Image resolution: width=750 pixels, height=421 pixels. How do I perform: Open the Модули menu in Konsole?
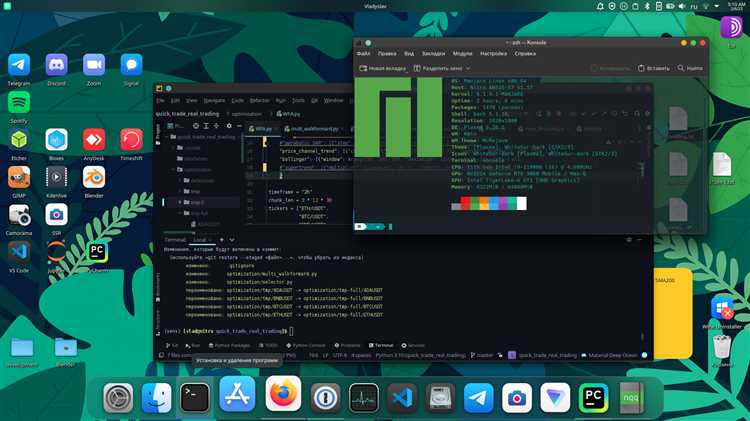(x=463, y=54)
